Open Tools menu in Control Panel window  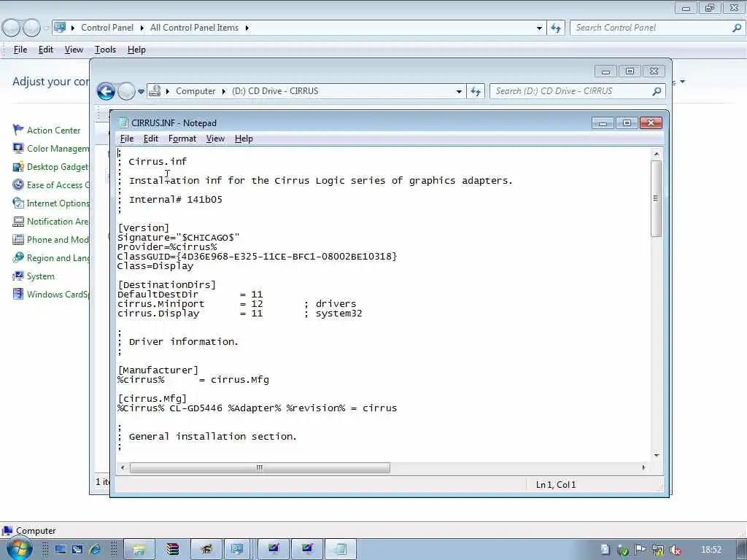[105, 50]
